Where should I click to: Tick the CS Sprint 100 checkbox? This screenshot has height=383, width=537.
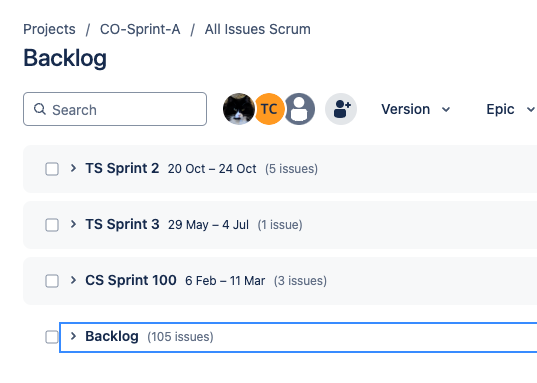coord(52,281)
